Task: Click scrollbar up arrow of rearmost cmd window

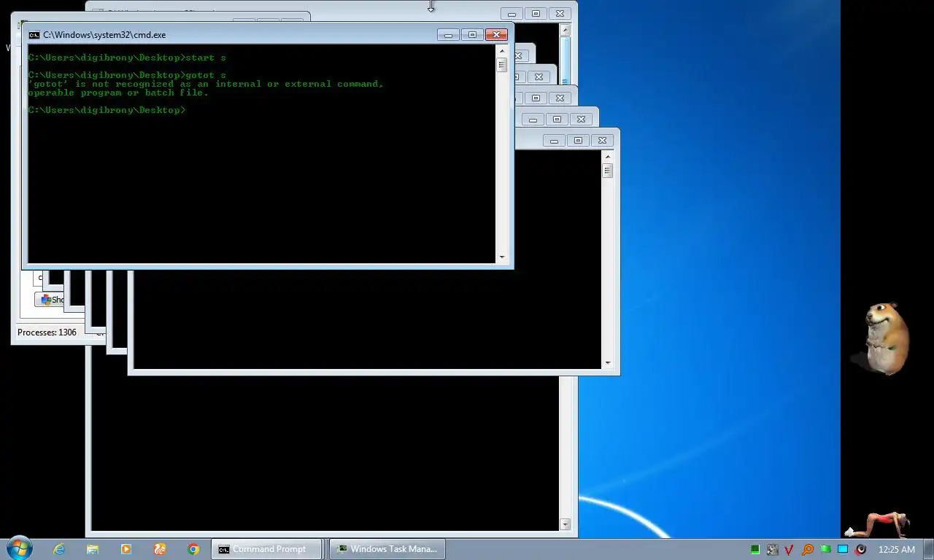Action: (565, 30)
